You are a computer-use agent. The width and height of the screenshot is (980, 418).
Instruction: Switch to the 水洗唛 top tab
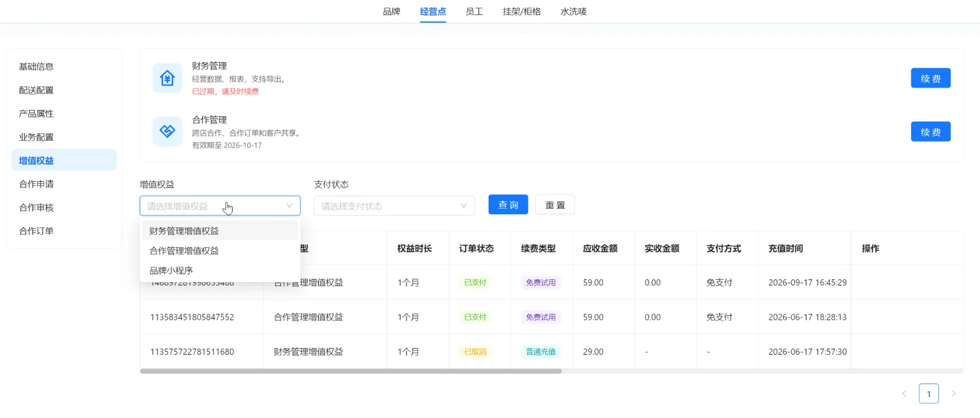click(573, 12)
